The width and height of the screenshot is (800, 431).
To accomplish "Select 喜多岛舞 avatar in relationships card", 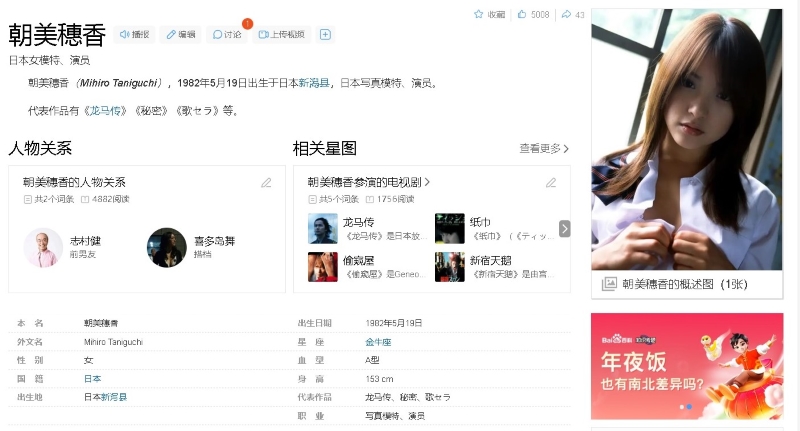I will click(x=167, y=247).
